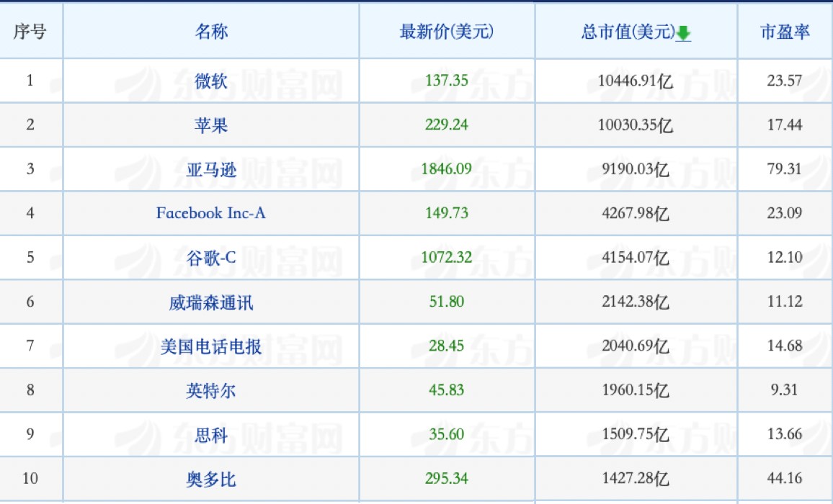Select the price 1846.09

[446, 169]
